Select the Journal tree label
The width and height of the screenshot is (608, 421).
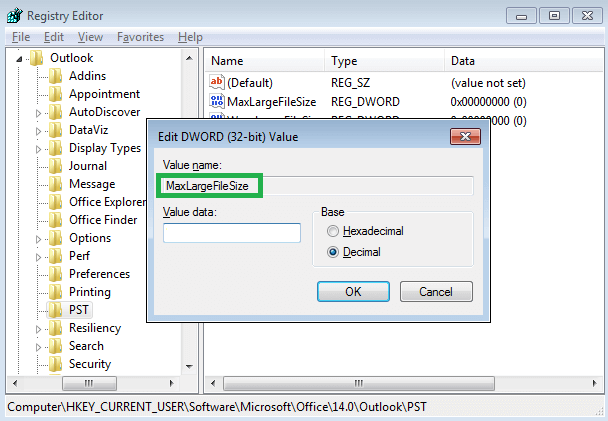[x=88, y=166]
